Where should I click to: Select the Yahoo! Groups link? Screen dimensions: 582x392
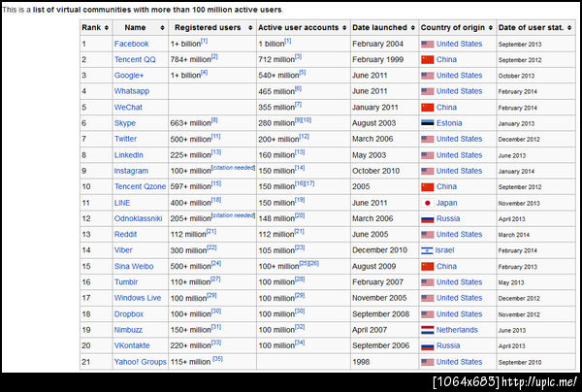(141, 362)
